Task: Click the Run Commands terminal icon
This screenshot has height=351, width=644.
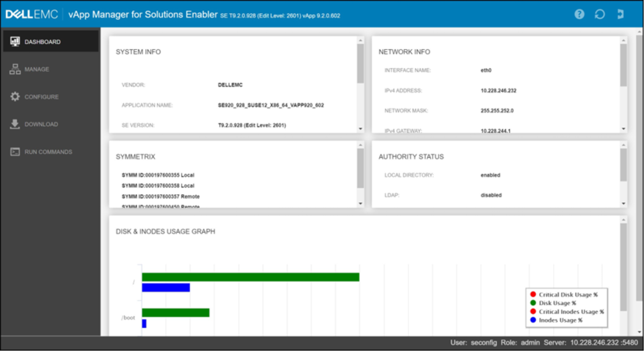Action: coord(15,151)
